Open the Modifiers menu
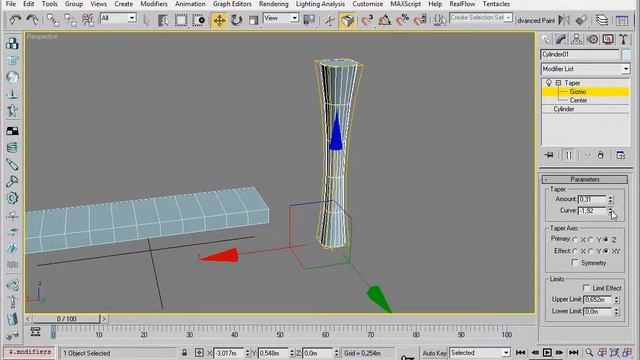Screen dimensions: 640x360 point(154,4)
